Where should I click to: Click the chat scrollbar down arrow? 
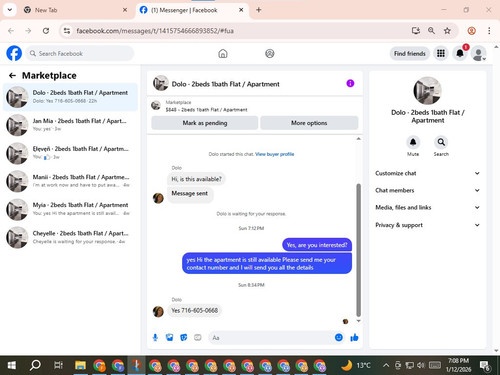(x=359, y=321)
